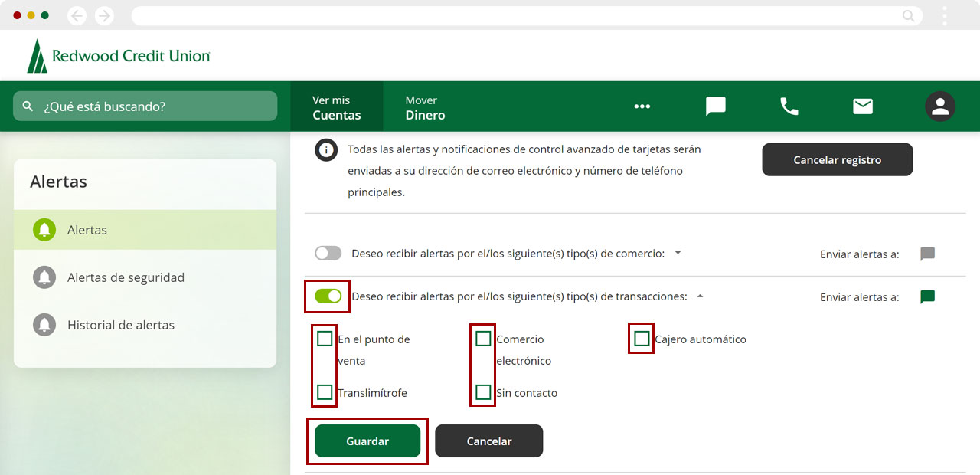Open the Ver mis Cuentas tab
Image resolution: width=980 pixels, height=475 pixels.
(336, 107)
